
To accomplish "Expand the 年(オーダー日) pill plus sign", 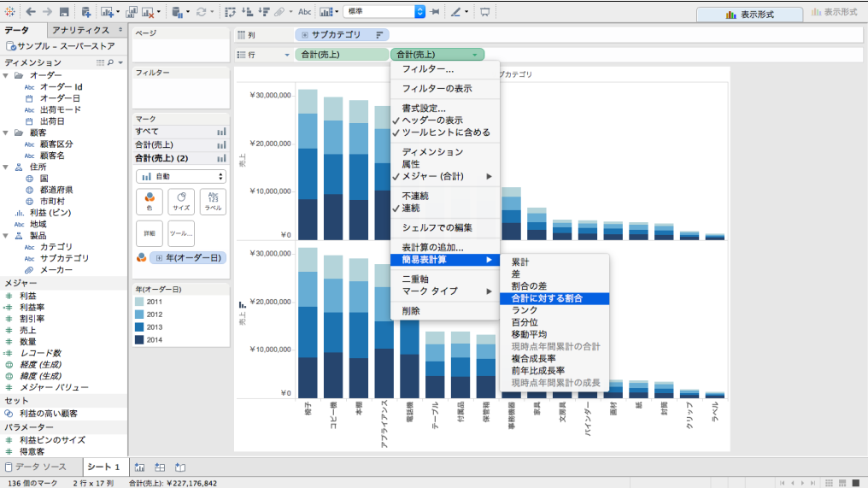I will pyautogui.click(x=160, y=258).
